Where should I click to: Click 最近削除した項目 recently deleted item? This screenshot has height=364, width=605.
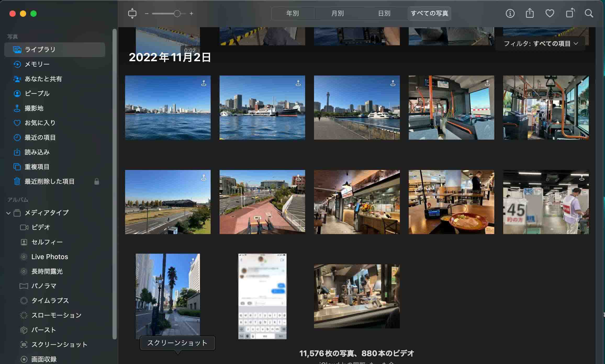[49, 181]
